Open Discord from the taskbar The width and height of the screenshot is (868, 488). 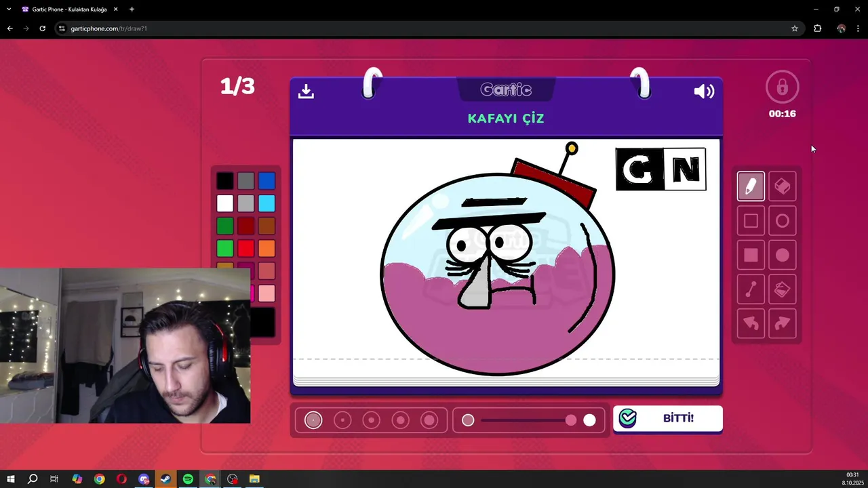(x=144, y=479)
